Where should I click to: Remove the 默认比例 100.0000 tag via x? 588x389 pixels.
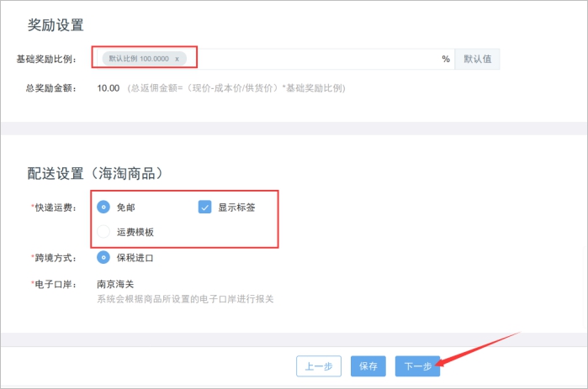pyautogui.click(x=177, y=59)
